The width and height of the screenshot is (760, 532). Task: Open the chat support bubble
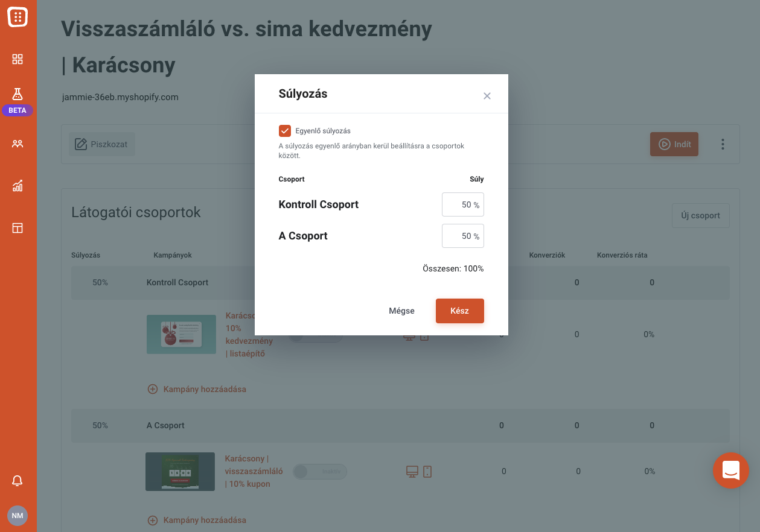[731, 470]
